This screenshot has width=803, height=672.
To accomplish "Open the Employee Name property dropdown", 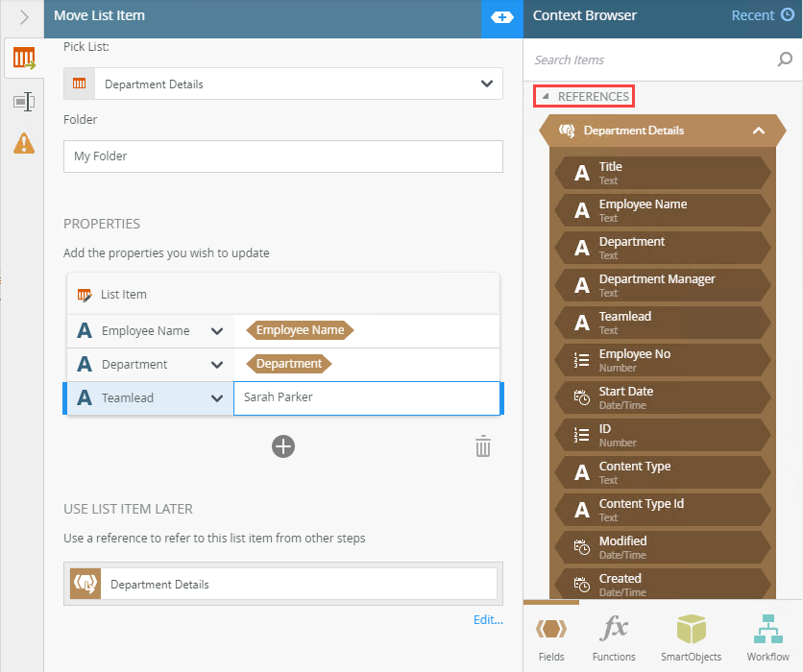I will pos(216,331).
